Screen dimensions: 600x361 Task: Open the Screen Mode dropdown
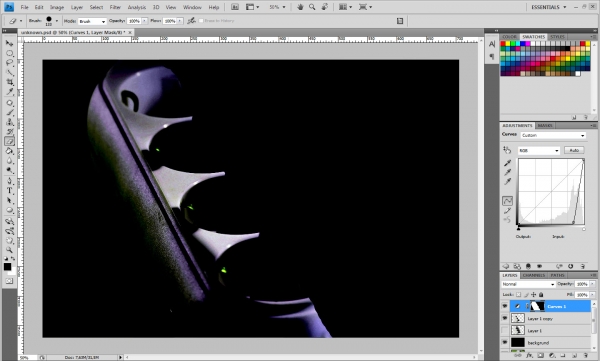365,7
